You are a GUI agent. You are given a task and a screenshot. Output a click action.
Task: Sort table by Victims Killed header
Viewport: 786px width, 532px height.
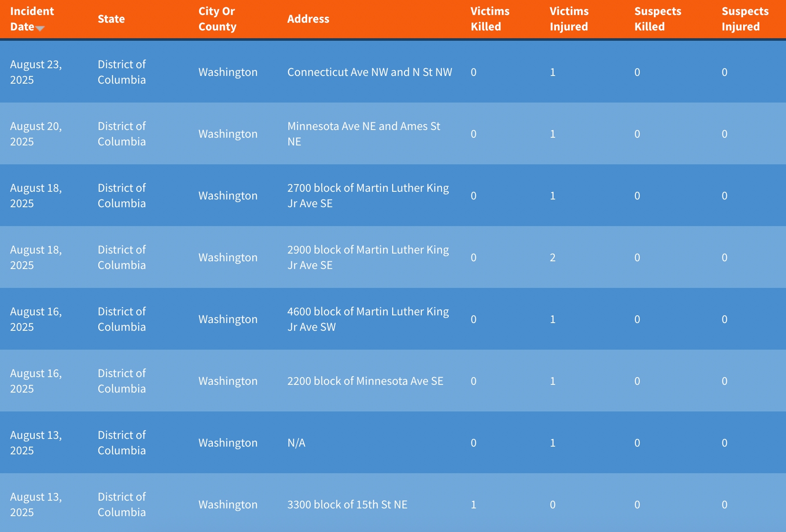click(490, 19)
